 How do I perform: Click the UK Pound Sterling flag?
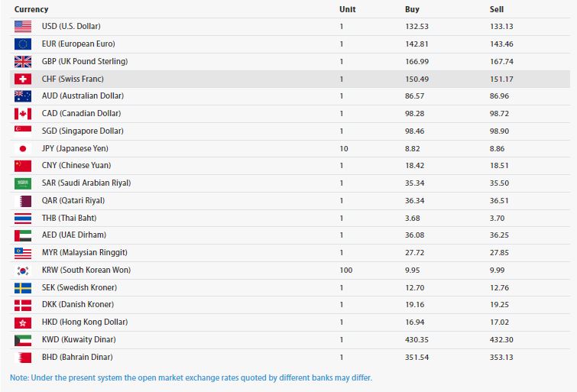23,61
